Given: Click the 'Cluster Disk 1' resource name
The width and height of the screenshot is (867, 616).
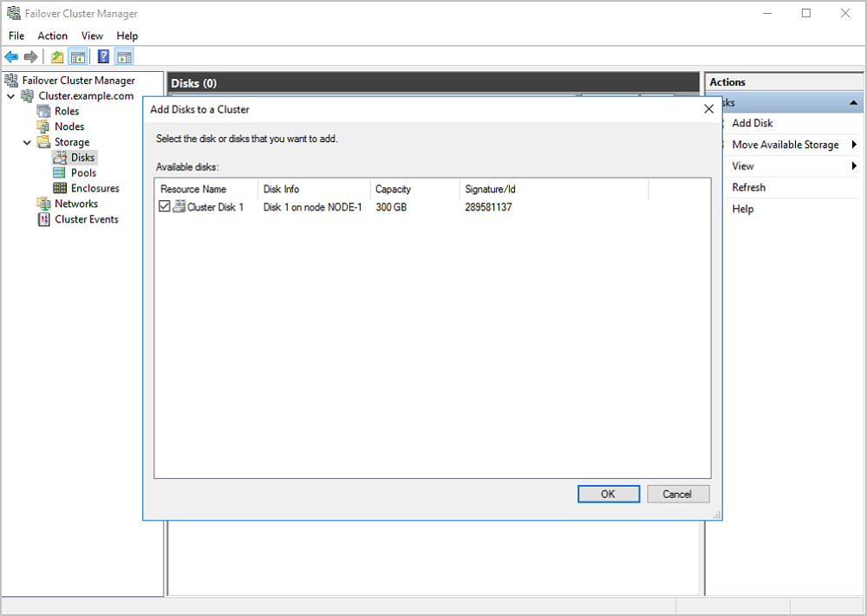Looking at the screenshot, I should point(215,207).
